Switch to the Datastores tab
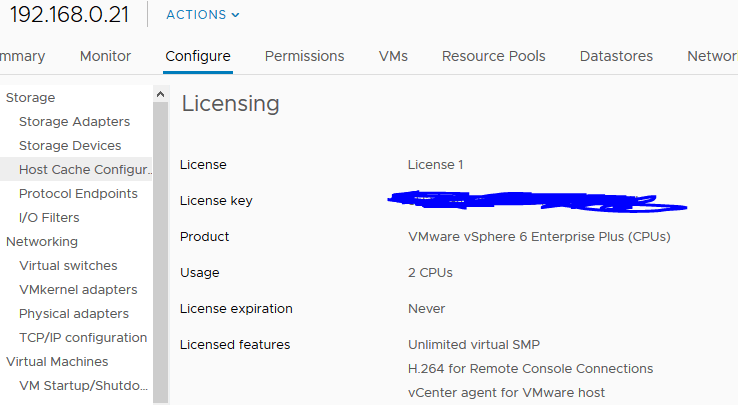 616,56
